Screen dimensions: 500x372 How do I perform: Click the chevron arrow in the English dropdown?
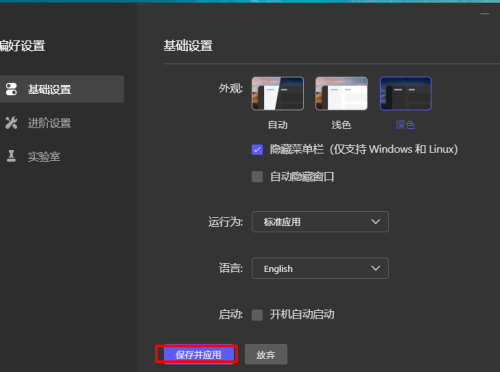(x=376, y=268)
